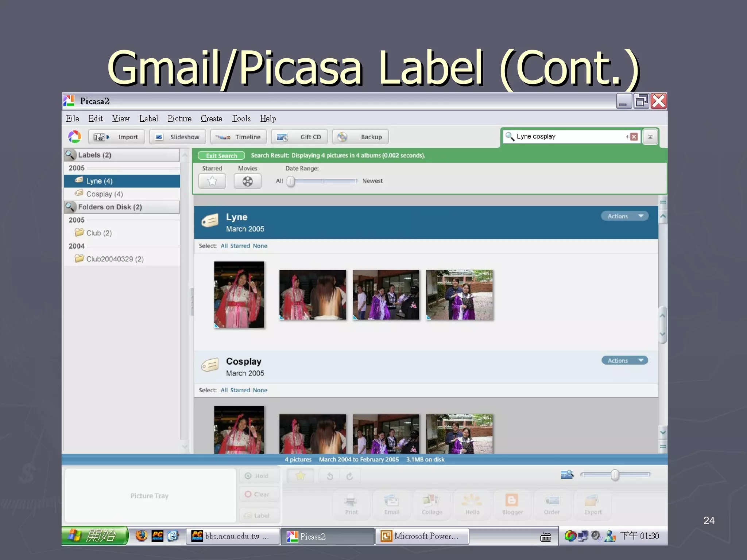Select the last thumbnail in Lyne album

click(459, 295)
